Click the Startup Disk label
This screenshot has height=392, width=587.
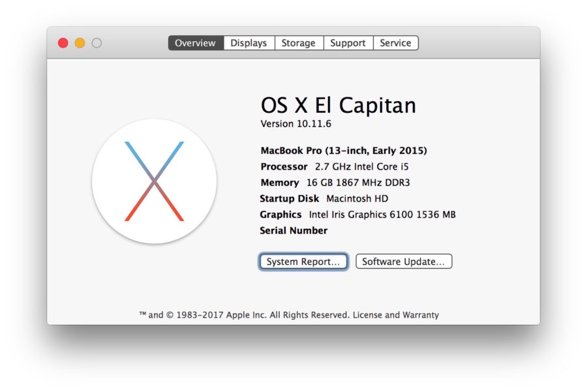click(x=290, y=198)
